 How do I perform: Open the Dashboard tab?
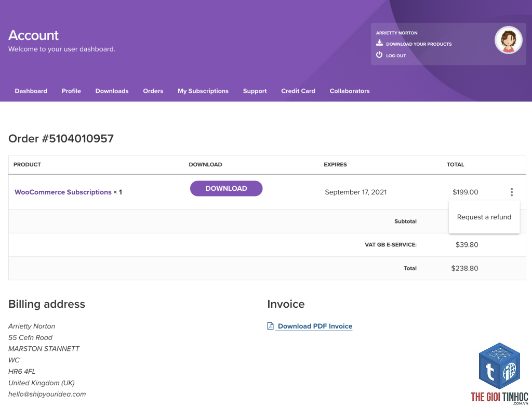pyautogui.click(x=31, y=91)
